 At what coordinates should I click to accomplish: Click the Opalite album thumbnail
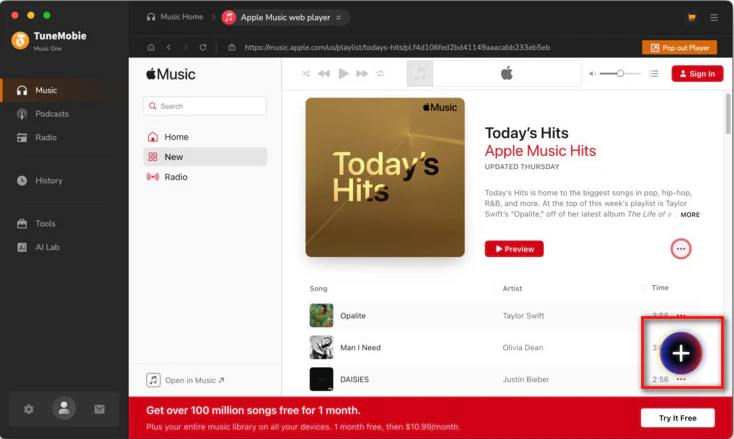pyautogui.click(x=321, y=315)
